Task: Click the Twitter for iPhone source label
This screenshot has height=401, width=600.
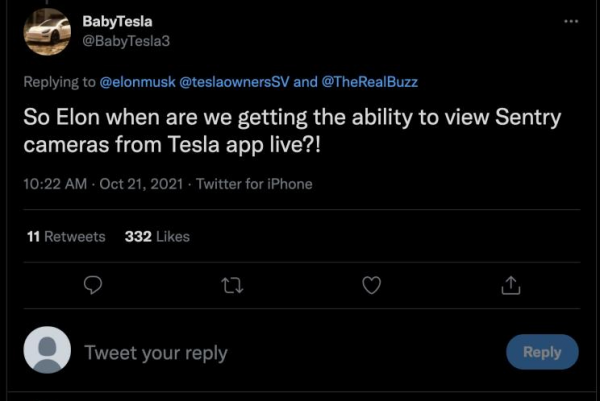Action: 254,183
